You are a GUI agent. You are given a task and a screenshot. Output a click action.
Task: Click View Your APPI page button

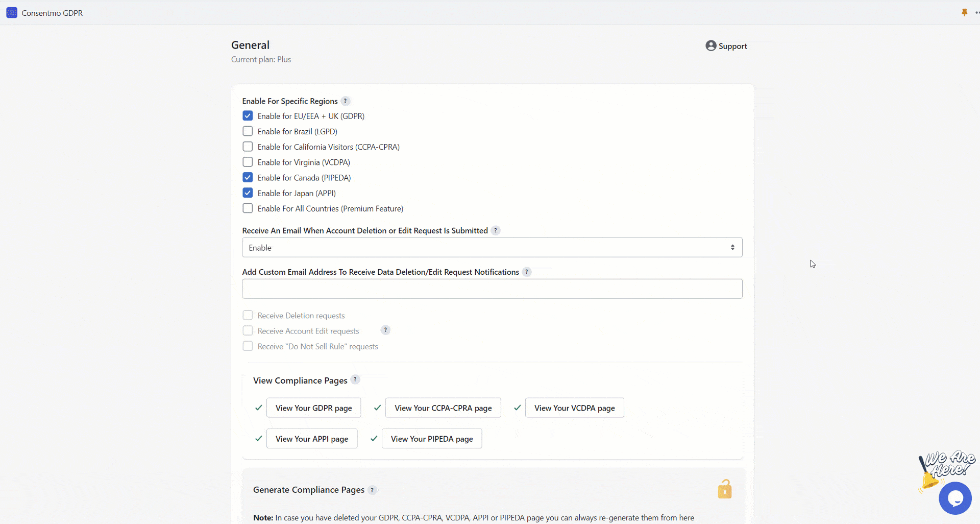click(x=312, y=439)
